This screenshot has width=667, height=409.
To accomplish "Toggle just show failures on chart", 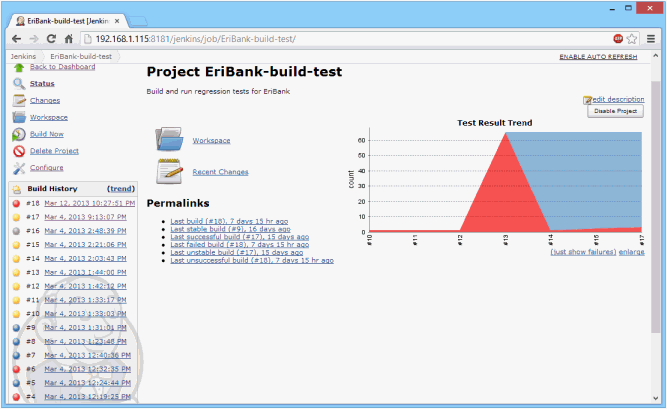I will [584, 253].
